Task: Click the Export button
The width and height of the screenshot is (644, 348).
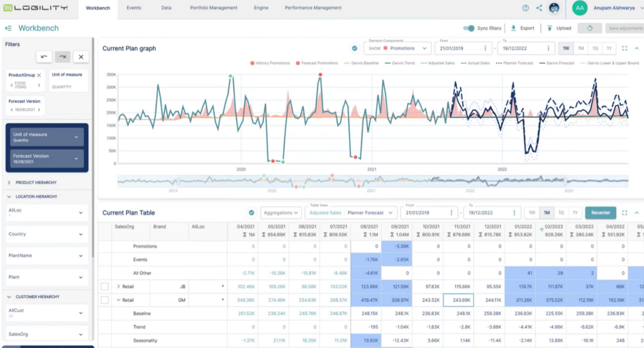Action: pyautogui.click(x=523, y=28)
